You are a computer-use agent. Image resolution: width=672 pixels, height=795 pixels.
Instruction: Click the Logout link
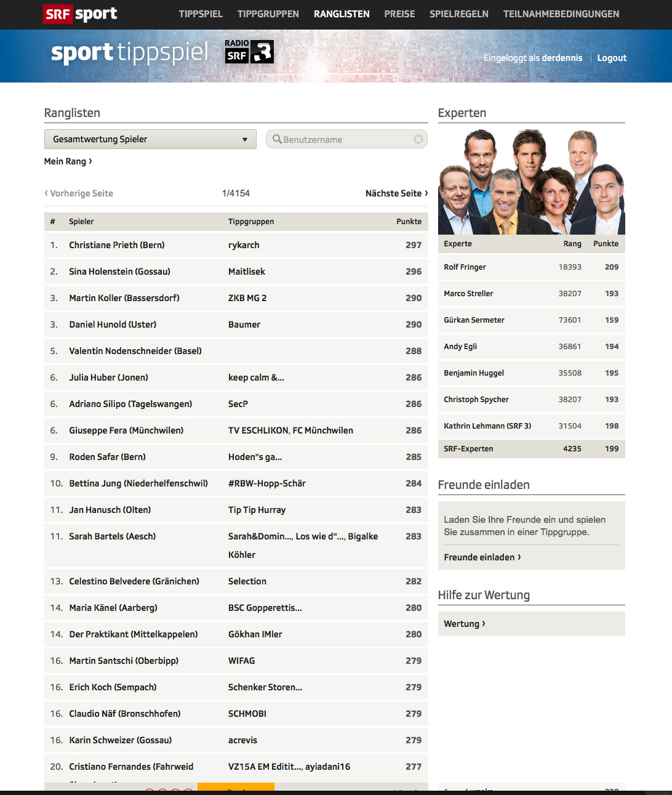(x=612, y=58)
